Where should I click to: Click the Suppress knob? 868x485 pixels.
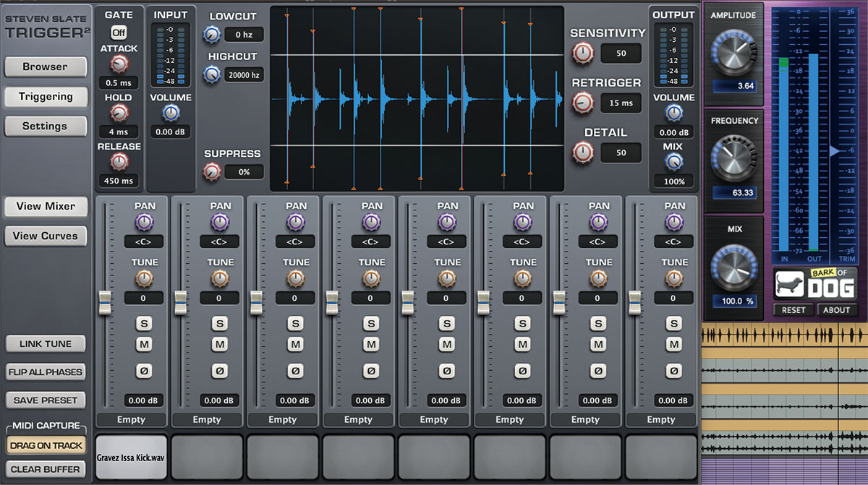tap(212, 171)
